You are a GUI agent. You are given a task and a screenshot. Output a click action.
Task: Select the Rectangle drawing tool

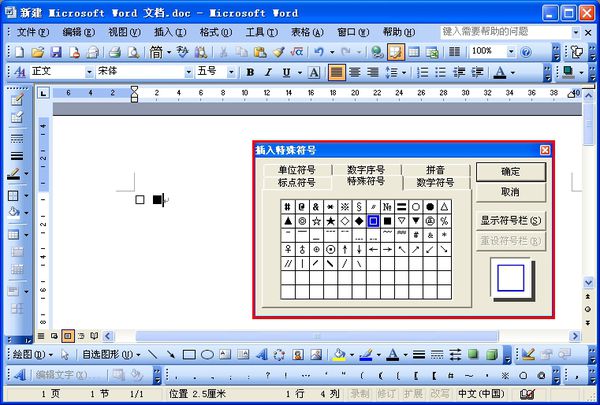(189, 355)
